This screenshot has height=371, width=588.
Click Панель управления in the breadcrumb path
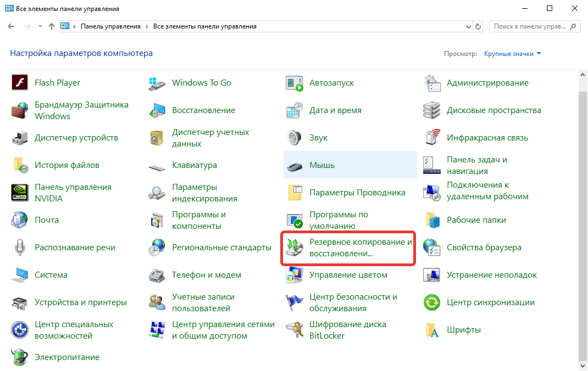point(110,26)
